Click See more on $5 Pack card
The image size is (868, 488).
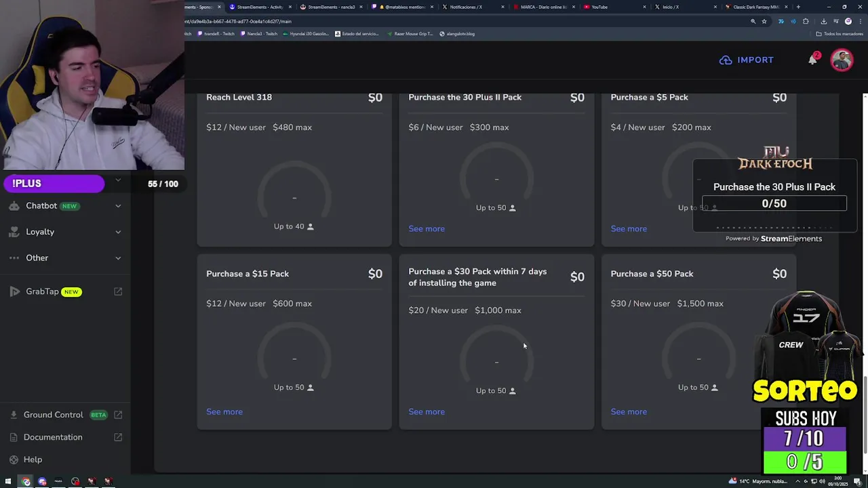[629, 228]
